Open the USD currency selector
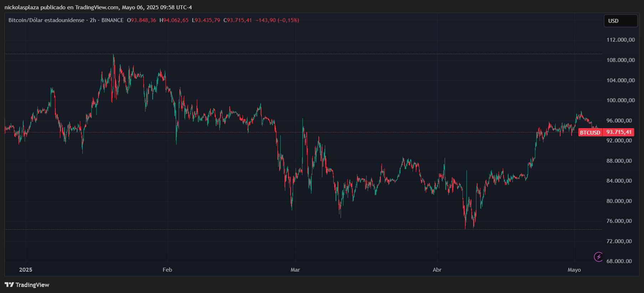Screen dimensions: 644x293 click(620, 21)
